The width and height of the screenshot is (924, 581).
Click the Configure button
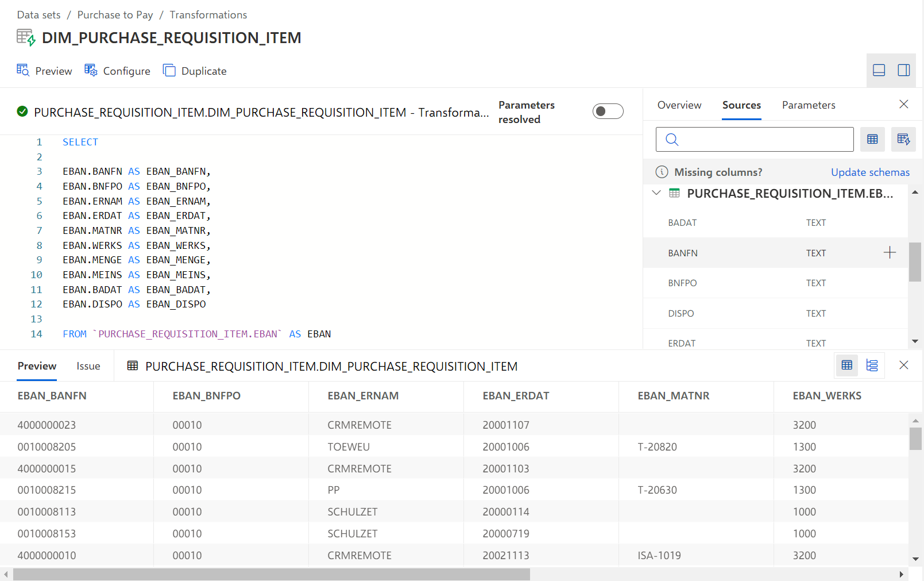[117, 71]
